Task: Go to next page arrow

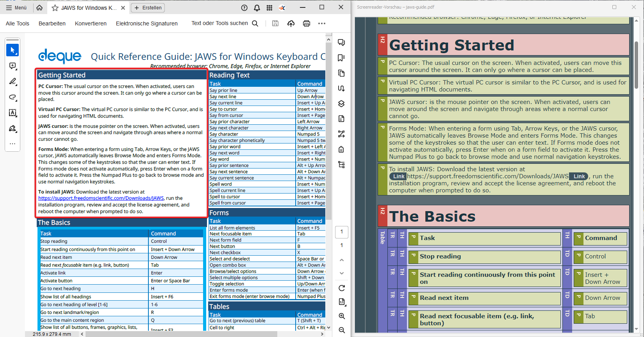Action: [342, 273]
